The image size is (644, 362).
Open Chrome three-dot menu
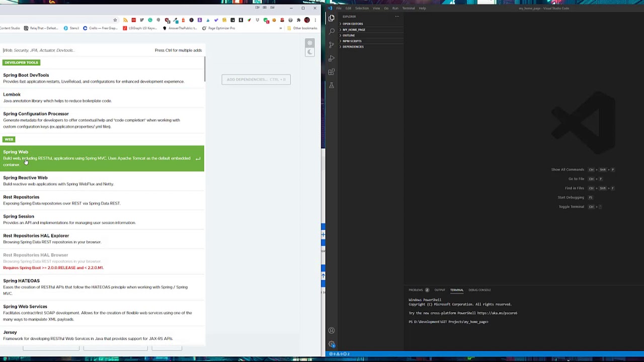315,20
